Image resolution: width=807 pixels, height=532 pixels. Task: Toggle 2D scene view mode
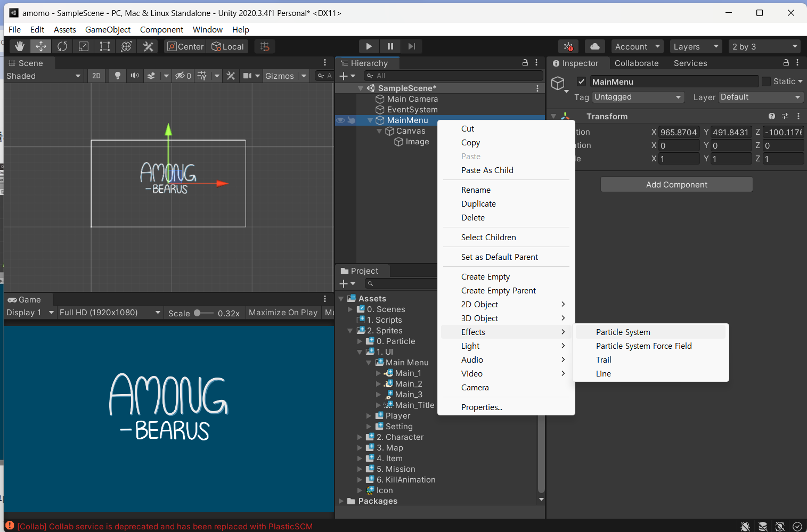pos(96,76)
